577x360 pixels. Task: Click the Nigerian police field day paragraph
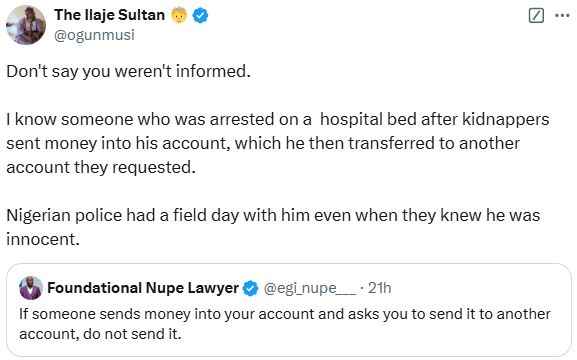pyautogui.click(x=273, y=227)
